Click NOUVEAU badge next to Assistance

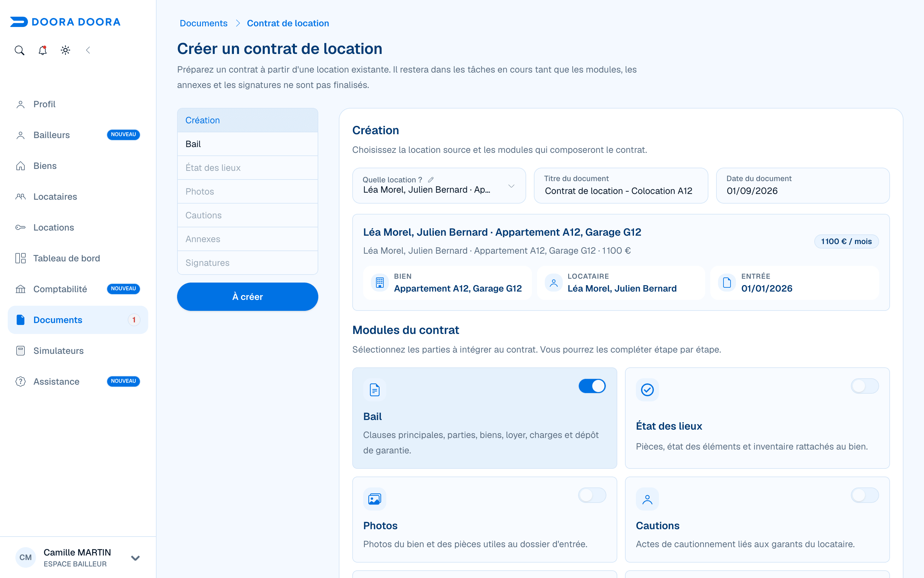tap(123, 381)
